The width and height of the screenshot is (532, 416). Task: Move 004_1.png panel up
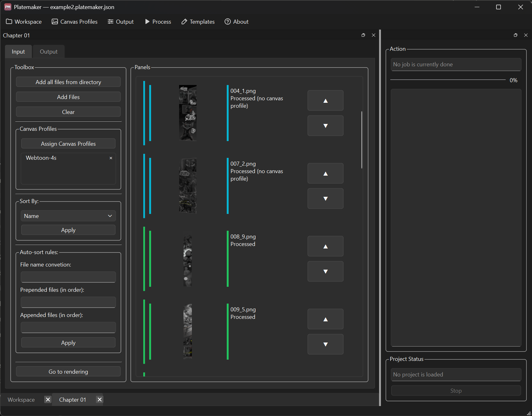coord(325,101)
